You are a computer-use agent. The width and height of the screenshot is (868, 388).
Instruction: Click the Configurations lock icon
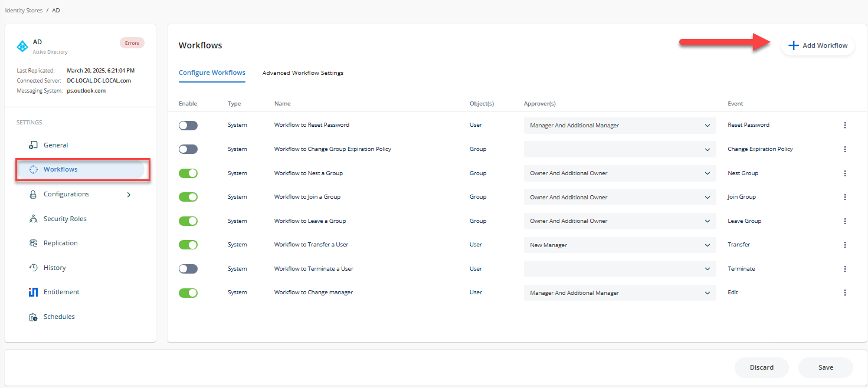coord(34,194)
